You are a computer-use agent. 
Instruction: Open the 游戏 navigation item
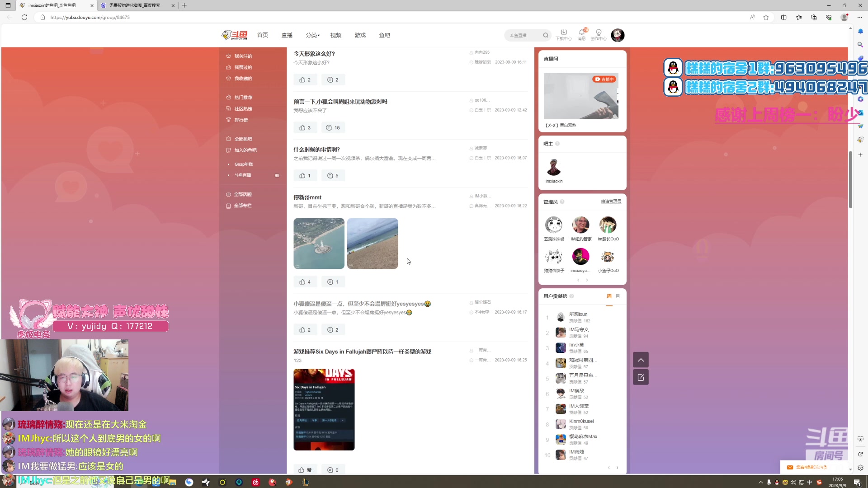pos(360,35)
